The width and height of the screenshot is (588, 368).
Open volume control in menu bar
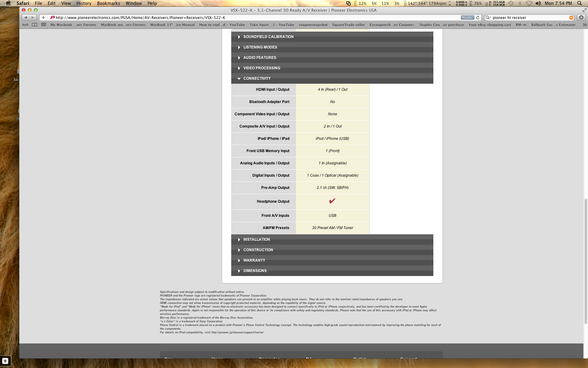(x=538, y=3)
